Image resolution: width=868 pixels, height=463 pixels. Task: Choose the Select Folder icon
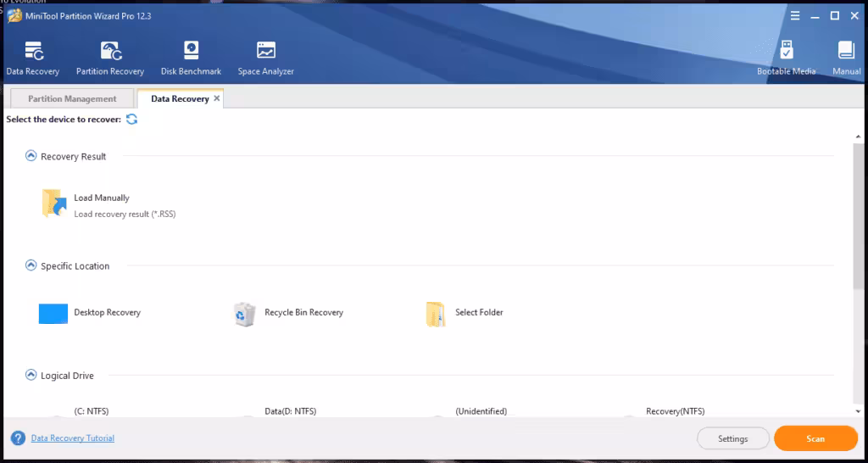pyautogui.click(x=436, y=314)
